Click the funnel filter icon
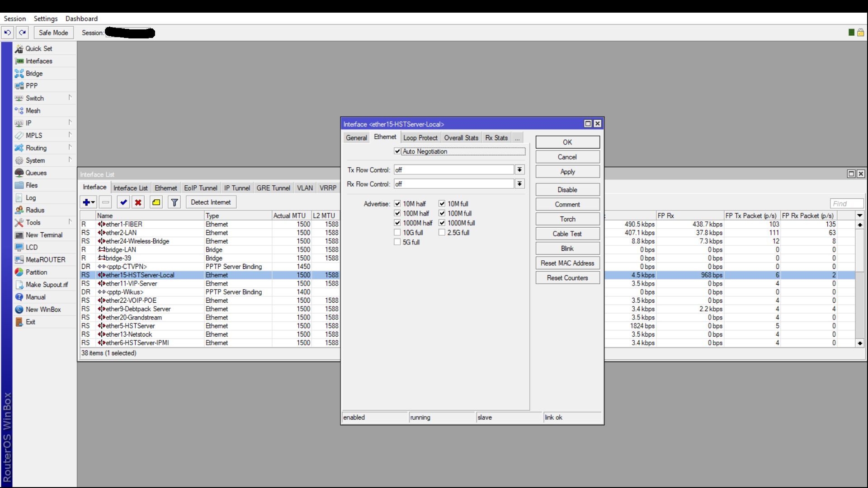Image resolution: width=868 pixels, height=488 pixels. coord(175,202)
